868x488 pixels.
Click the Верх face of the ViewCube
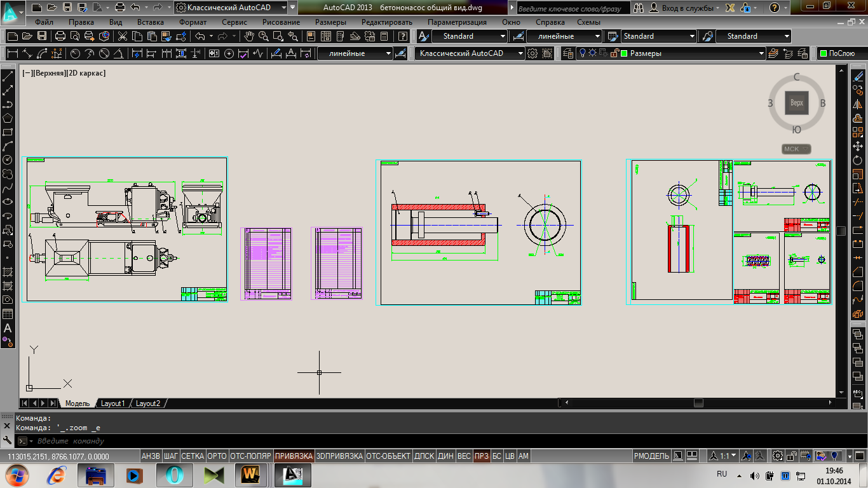click(797, 103)
